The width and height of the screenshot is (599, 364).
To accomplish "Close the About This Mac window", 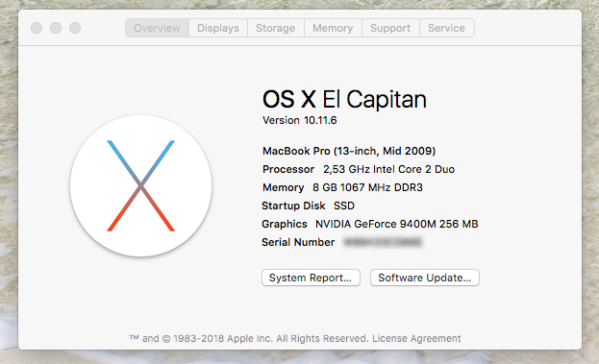I will pyautogui.click(x=37, y=28).
